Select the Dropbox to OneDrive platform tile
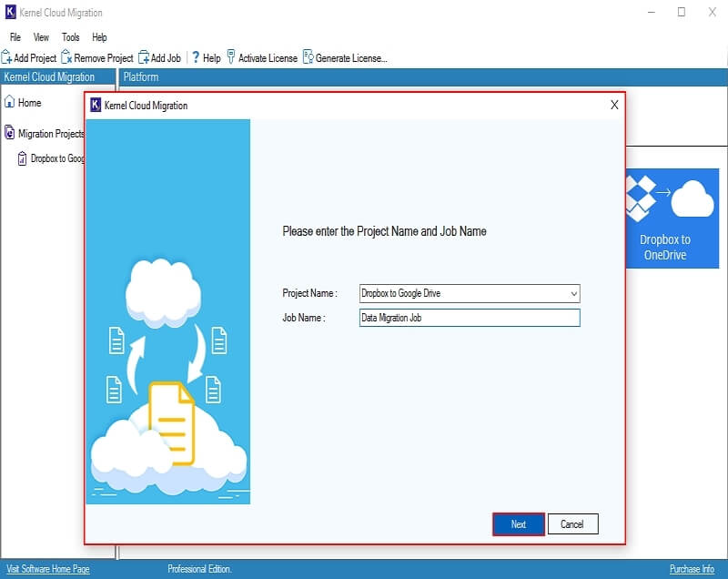This screenshot has width=728, height=579. 672,218
